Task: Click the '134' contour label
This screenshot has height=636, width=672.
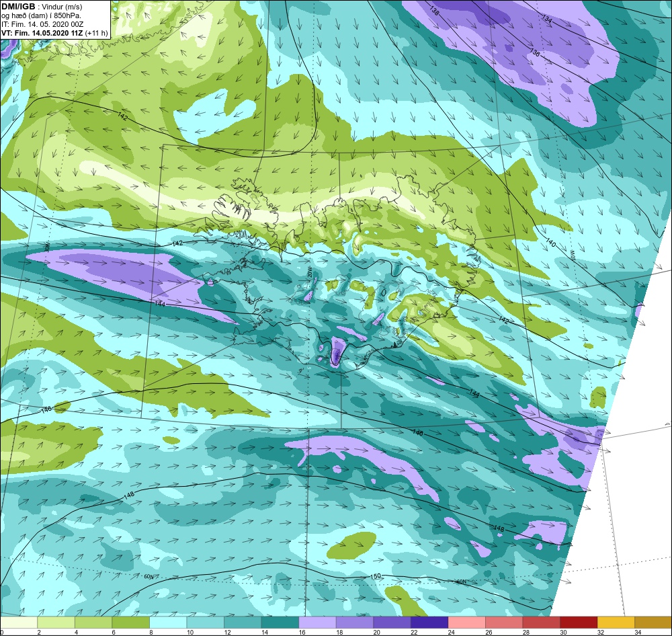Action: click(546, 18)
